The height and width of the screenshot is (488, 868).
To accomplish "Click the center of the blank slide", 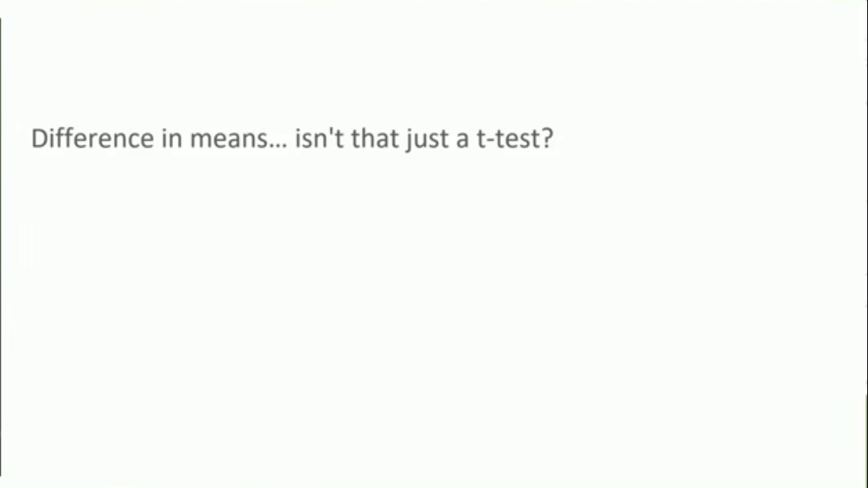I will [434, 244].
